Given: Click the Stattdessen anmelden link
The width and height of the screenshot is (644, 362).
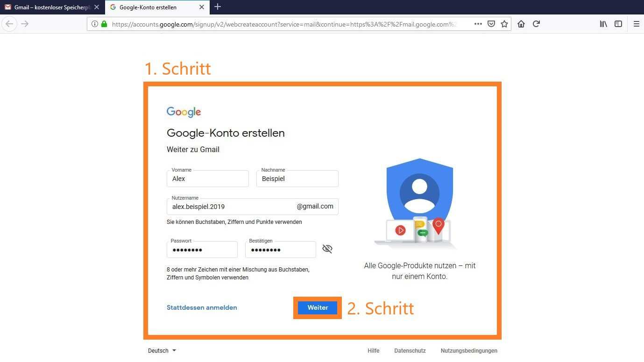Looking at the screenshot, I should click(x=202, y=307).
